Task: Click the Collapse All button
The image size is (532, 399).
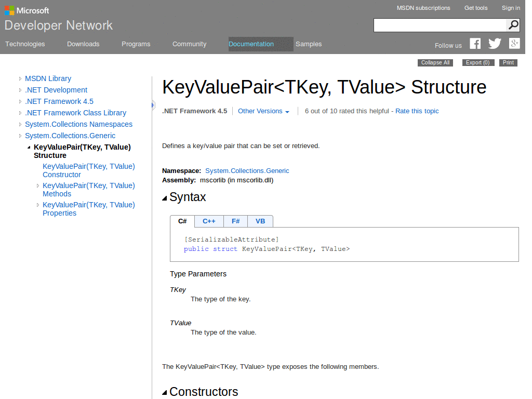Action: 435,62
